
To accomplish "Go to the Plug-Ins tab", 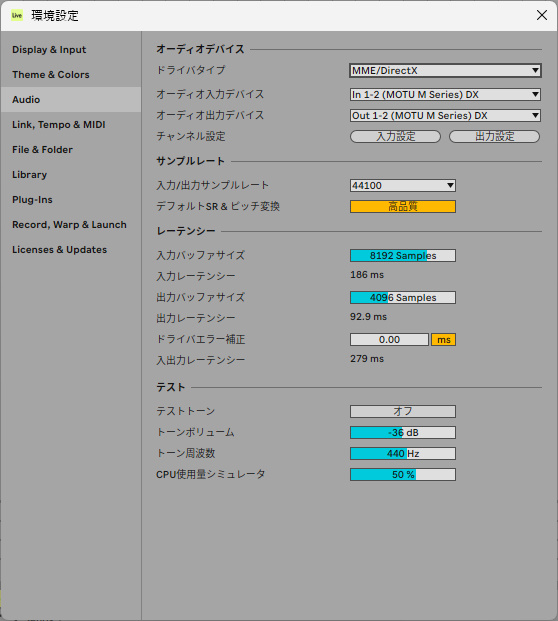I will (32, 199).
